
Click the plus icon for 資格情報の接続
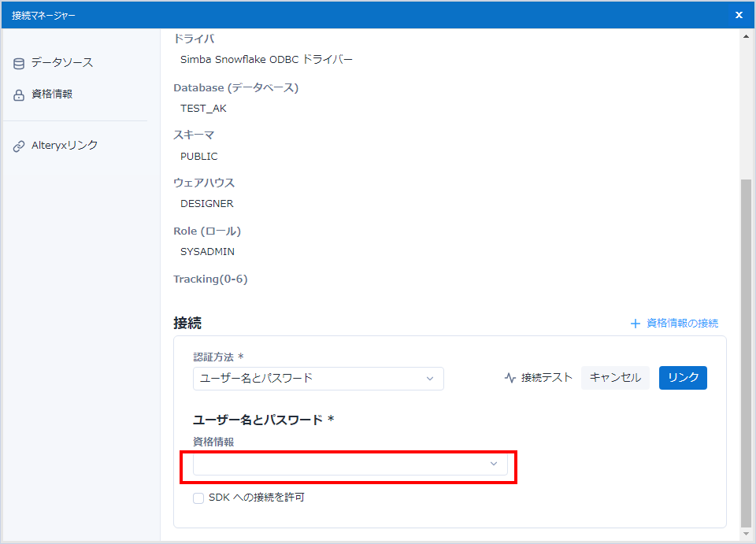635,324
